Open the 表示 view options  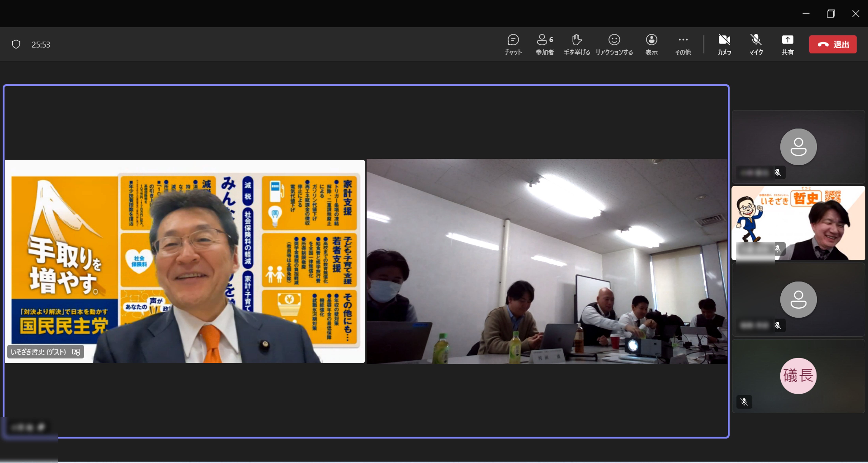click(x=651, y=44)
